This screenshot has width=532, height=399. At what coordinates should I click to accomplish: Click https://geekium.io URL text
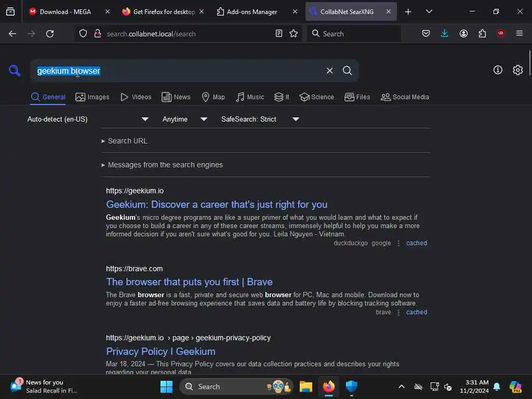(135, 191)
